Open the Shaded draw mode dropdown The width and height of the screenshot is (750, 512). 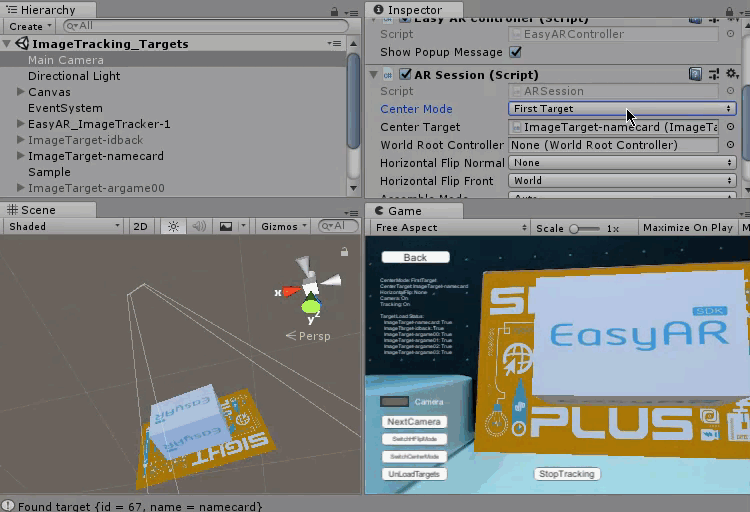[x=63, y=226]
